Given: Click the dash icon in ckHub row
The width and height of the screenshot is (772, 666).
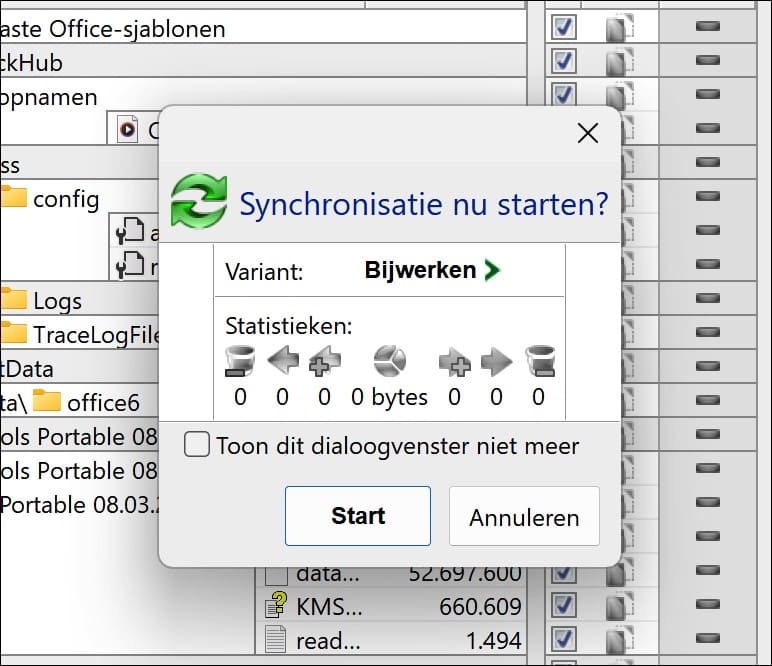Looking at the screenshot, I should (708, 60).
